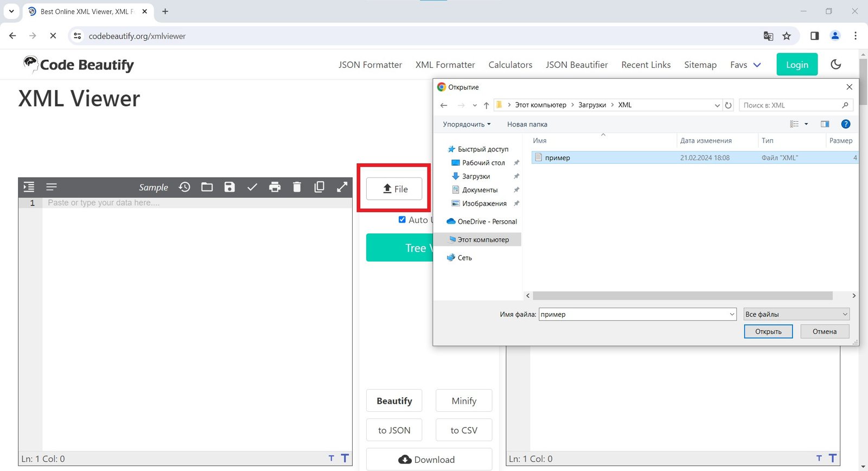Click large font-size T icon in right editor
868x471 pixels.
[x=833, y=459]
